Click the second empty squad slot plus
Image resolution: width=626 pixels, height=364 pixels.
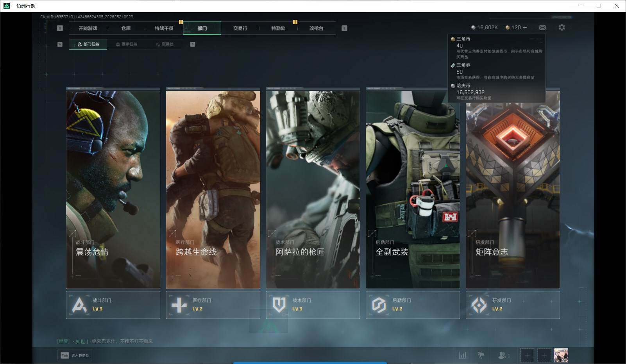pos(544,355)
